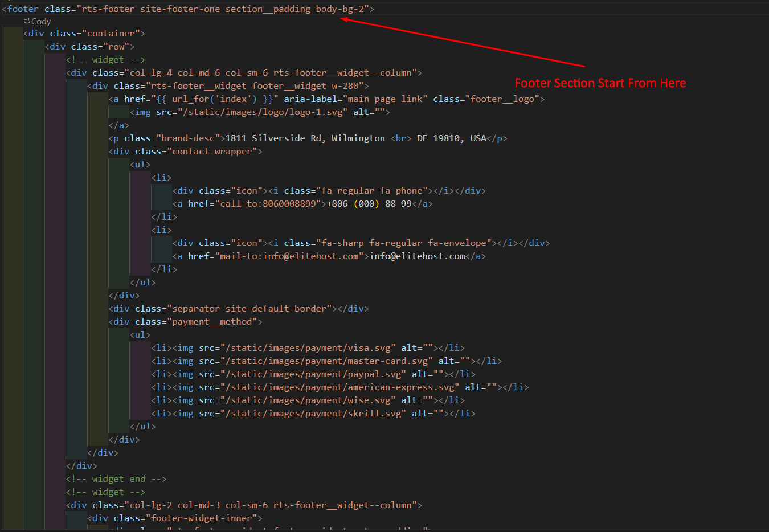Click the contact-wrapper div line
Screen dimensions: 769x532
click(x=185, y=152)
